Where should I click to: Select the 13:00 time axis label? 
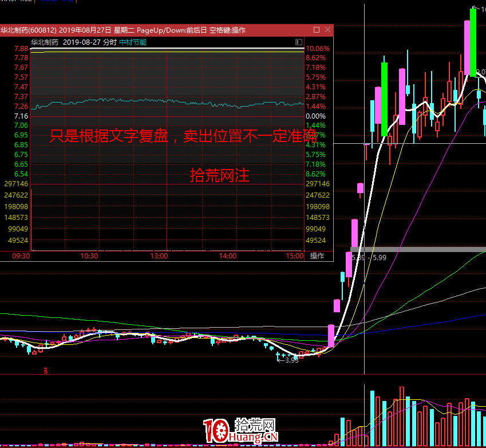tap(159, 256)
